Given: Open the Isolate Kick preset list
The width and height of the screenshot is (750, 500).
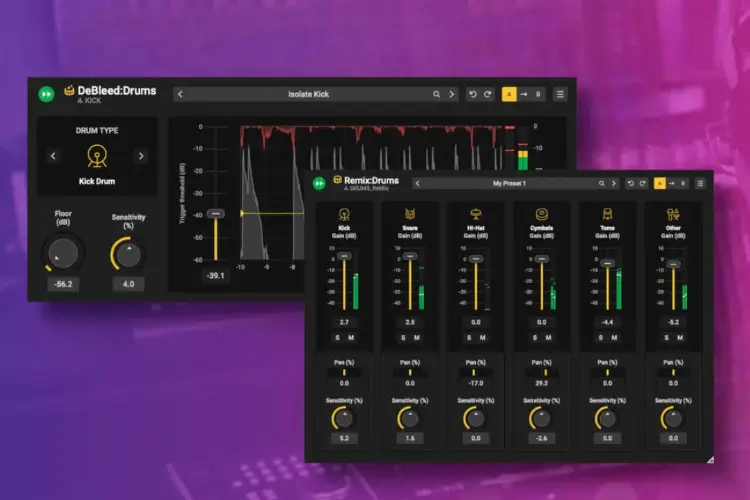Looking at the screenshot, I should coord(309,94).
